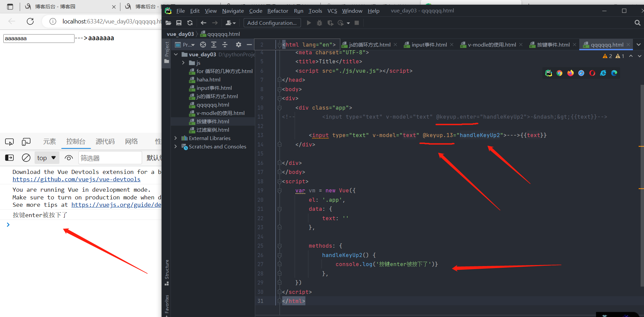Open haha.html from the Project tree
The image size is (644, 317).
click(x=208, y=79)
